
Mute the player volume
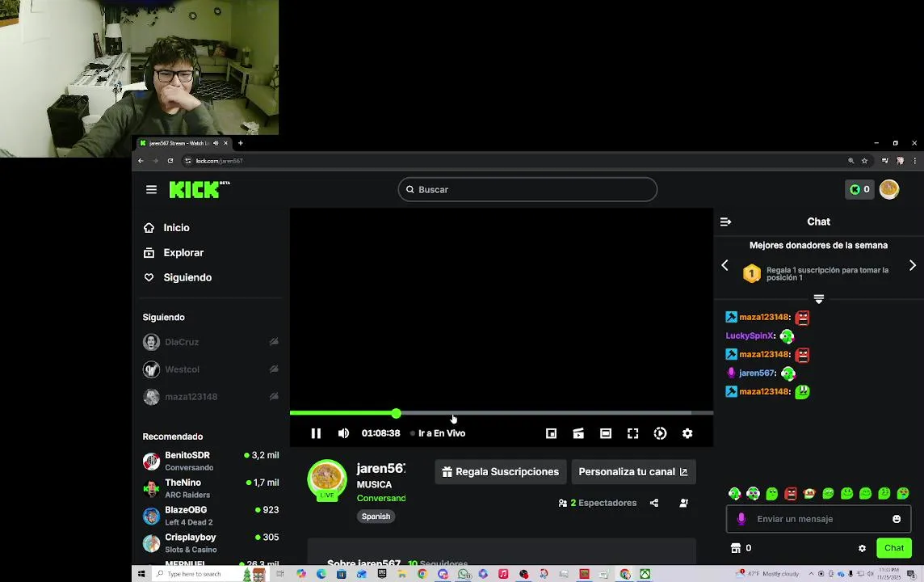(343, 433)
